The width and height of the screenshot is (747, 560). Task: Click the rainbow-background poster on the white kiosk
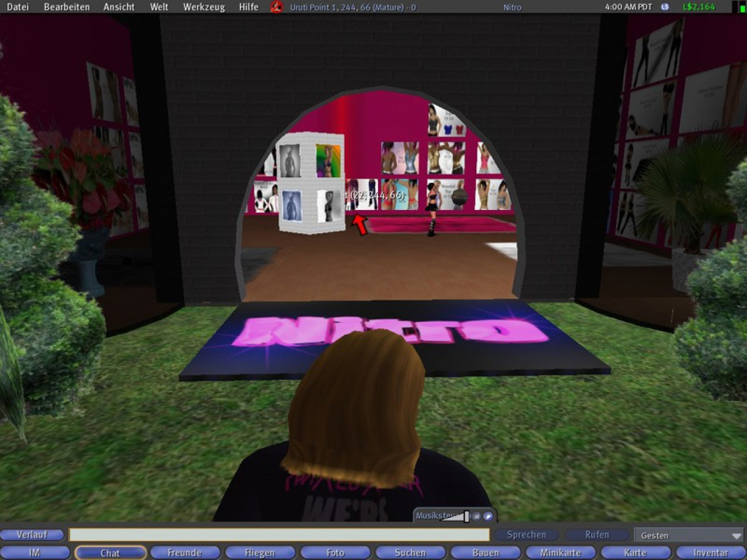pyautogui.click(x=328, y=161)
